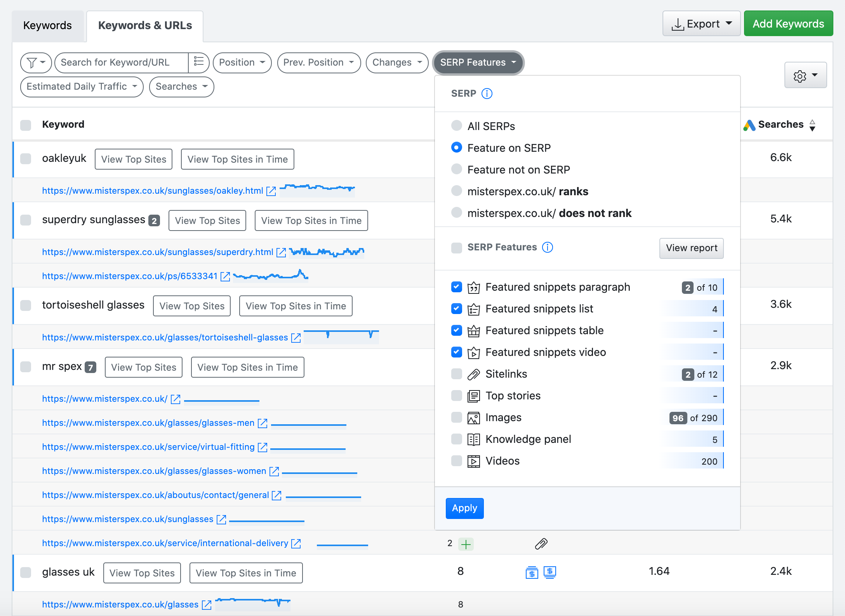
Task: Open the aboutus/contact/general URL link
Action: point(155,495)
